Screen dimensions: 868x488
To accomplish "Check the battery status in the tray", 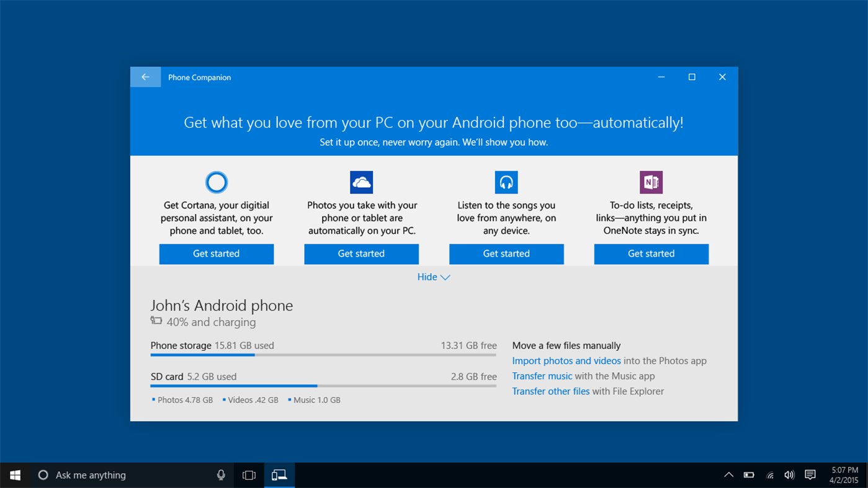I will tap(749, 475).
